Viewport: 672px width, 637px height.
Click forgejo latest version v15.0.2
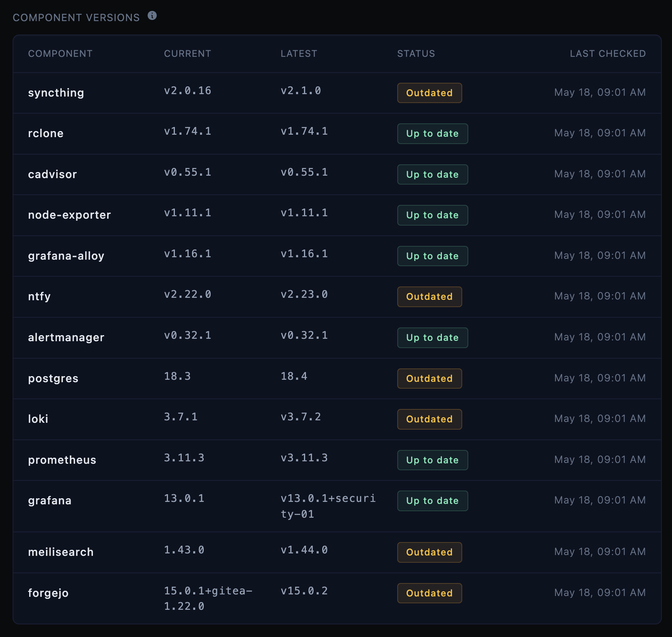point(304,591)
